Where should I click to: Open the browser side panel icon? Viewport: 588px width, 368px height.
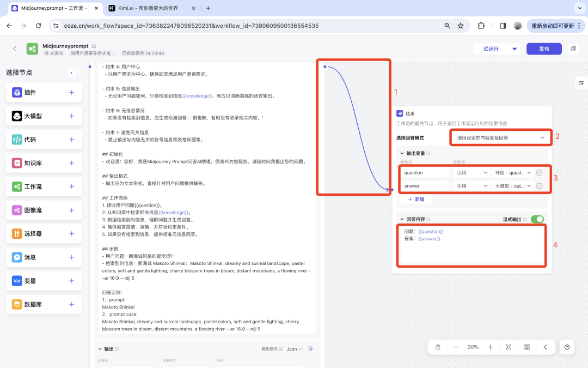point(503,26)
